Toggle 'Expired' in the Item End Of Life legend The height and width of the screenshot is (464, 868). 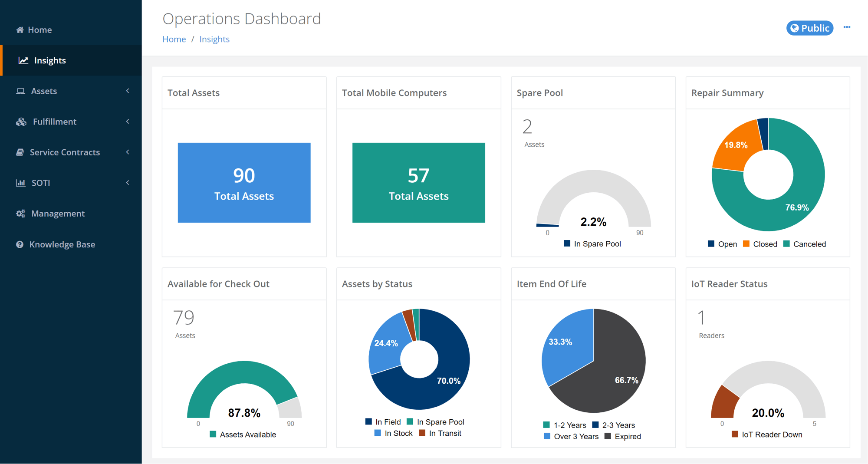pyautogui.click(x=623, y=436)
